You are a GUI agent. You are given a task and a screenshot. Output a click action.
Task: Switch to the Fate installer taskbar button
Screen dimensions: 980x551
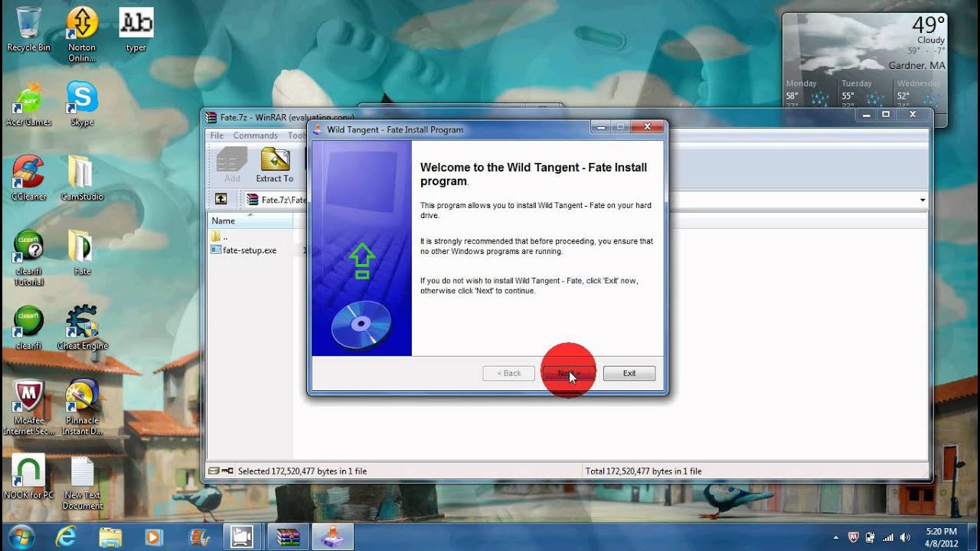click(332, 536)
